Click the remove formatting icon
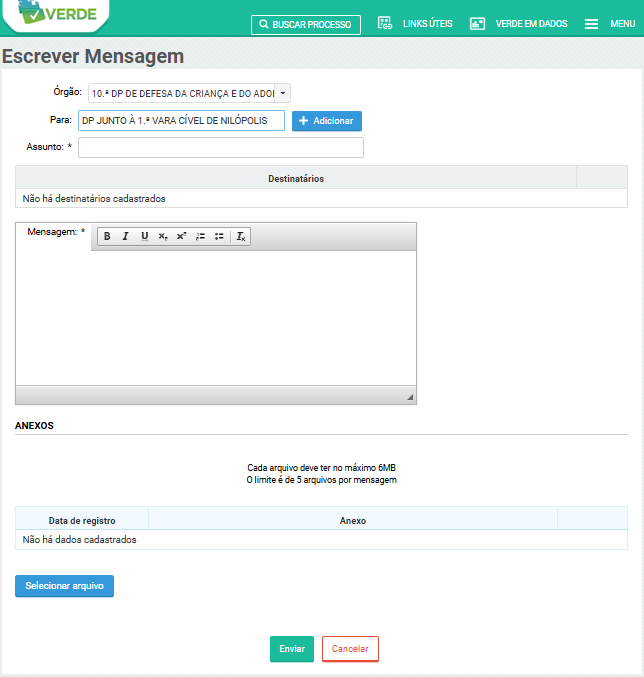 (241, 236)
